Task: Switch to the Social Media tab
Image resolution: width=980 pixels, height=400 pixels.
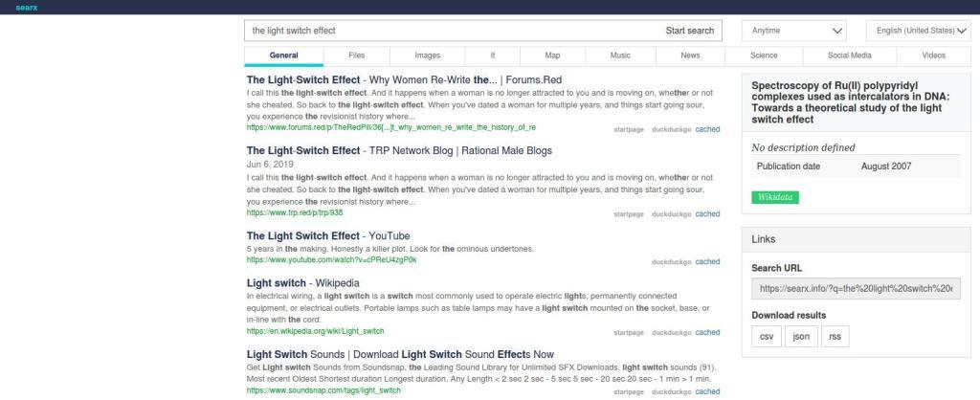Action: tap(849, 56)
